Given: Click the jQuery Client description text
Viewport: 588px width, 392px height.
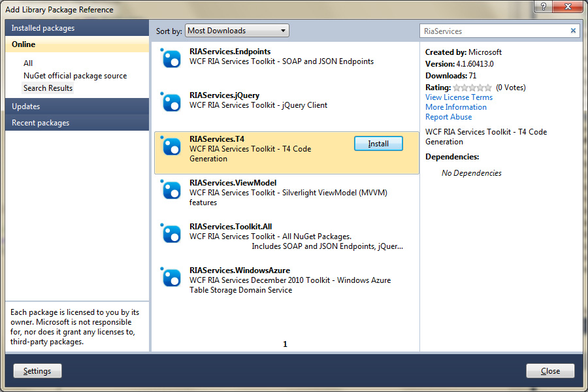Looking at the screenshot, I should [x=258, y=105].
